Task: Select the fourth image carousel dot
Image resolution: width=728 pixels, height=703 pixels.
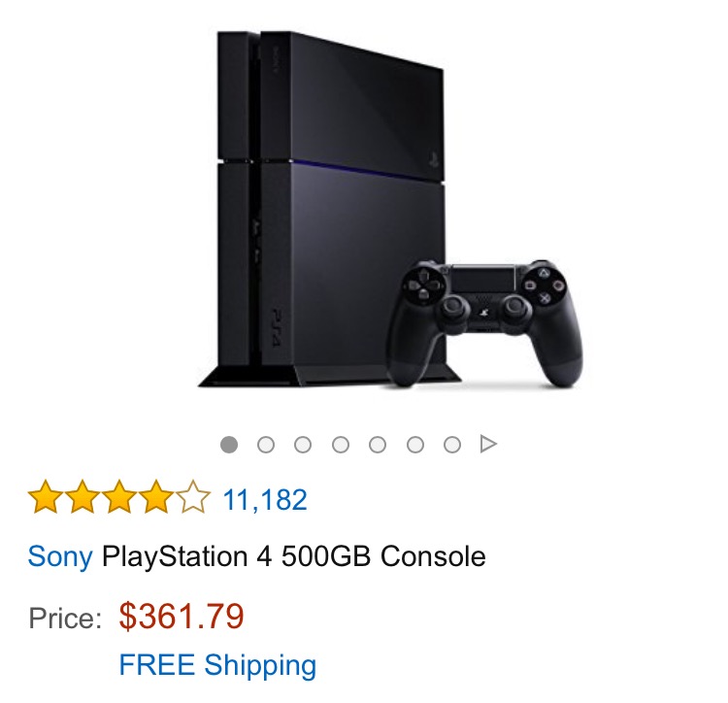Action: pyautogui.click(x=341, y=445)
